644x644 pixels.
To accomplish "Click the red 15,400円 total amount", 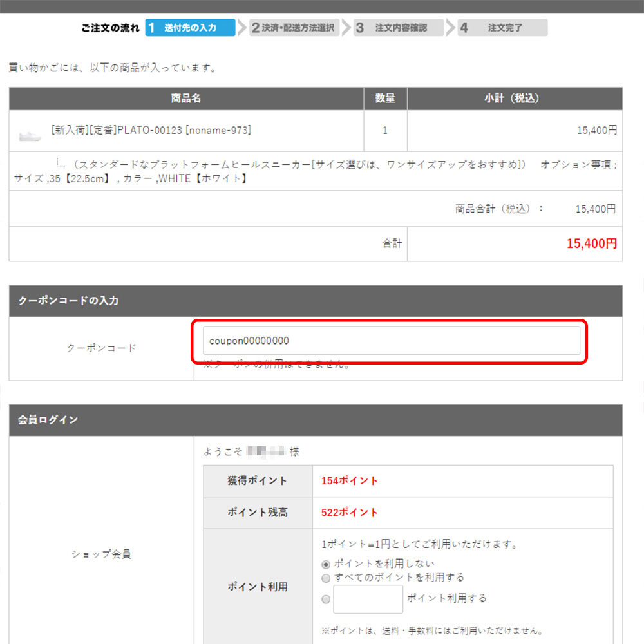I will (591, 243).
